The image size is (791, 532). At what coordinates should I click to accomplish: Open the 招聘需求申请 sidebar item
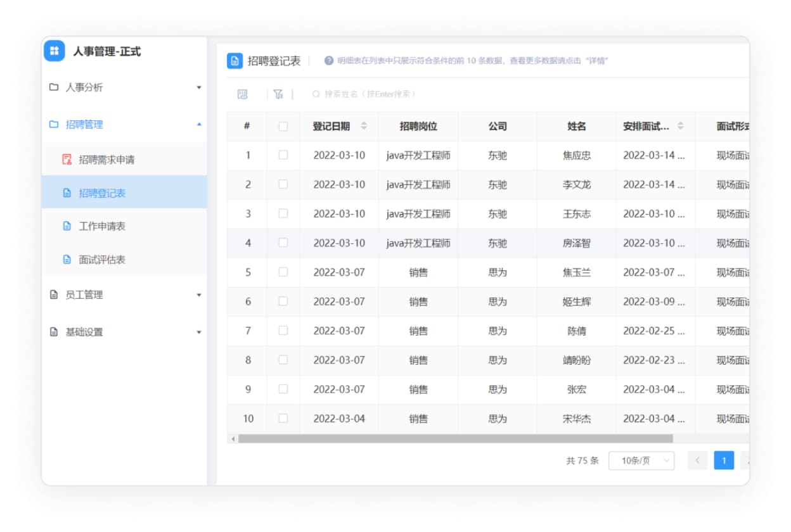(x=124, y=160)
